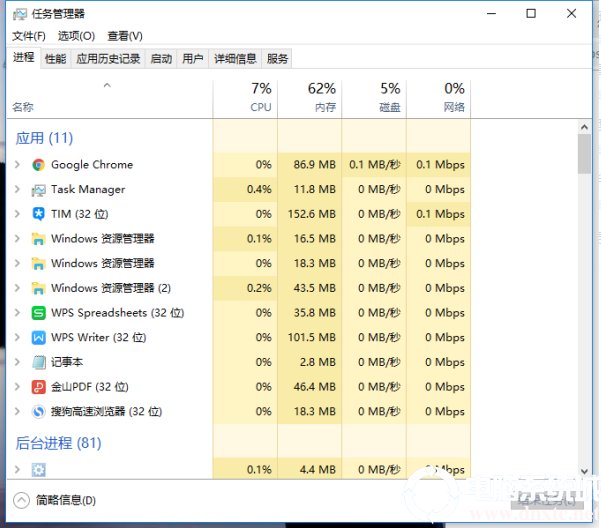Click the vertical scrollbar in process list
Viewport: 601px width, 528px height.
tap(584, 155)
